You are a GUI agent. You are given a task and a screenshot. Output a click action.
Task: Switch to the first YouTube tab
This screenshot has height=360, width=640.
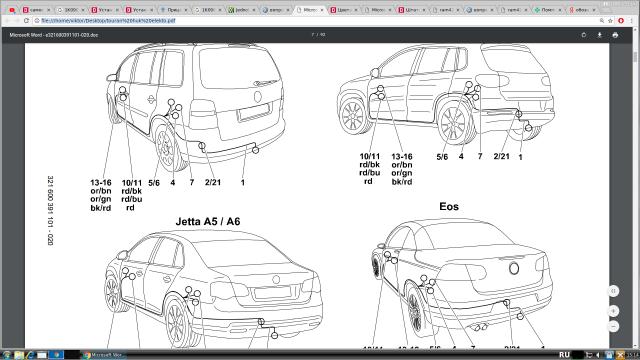12,10
